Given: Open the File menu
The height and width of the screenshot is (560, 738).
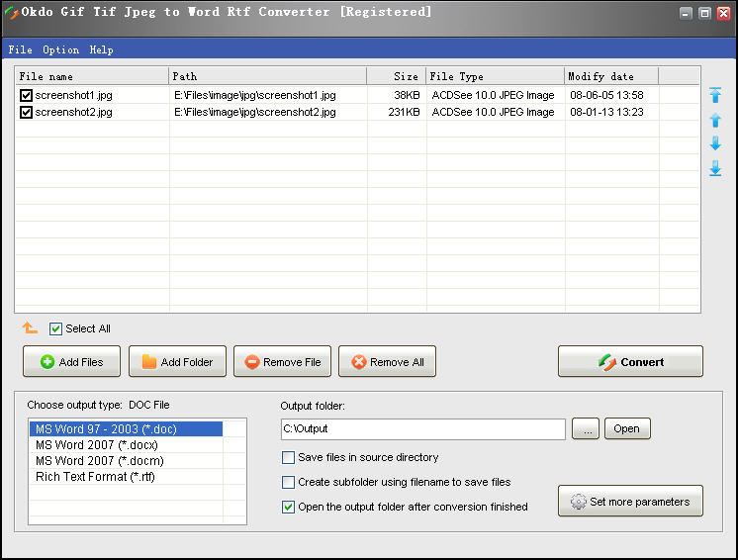Looking at the screenshot, I should 20,49.
